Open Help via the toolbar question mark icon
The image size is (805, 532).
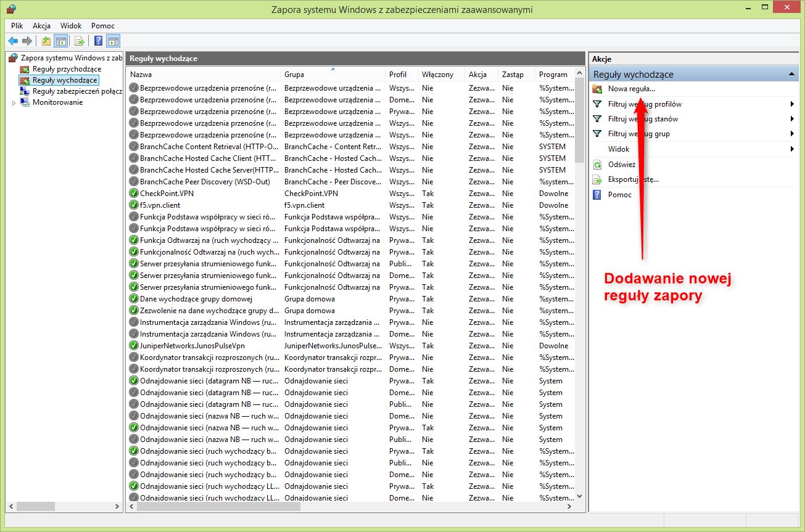click(x=99, y=41)
